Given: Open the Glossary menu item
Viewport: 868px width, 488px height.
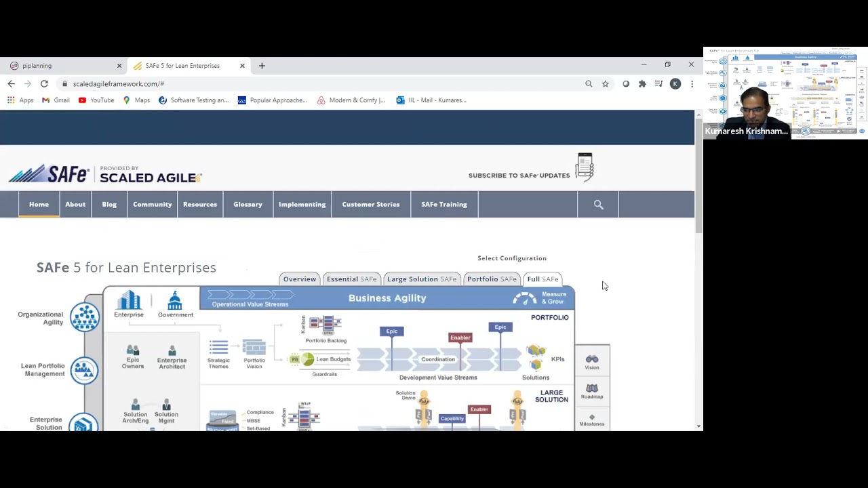Looking at the screenshot, I should pyautogui.click(x=248, y=204).
